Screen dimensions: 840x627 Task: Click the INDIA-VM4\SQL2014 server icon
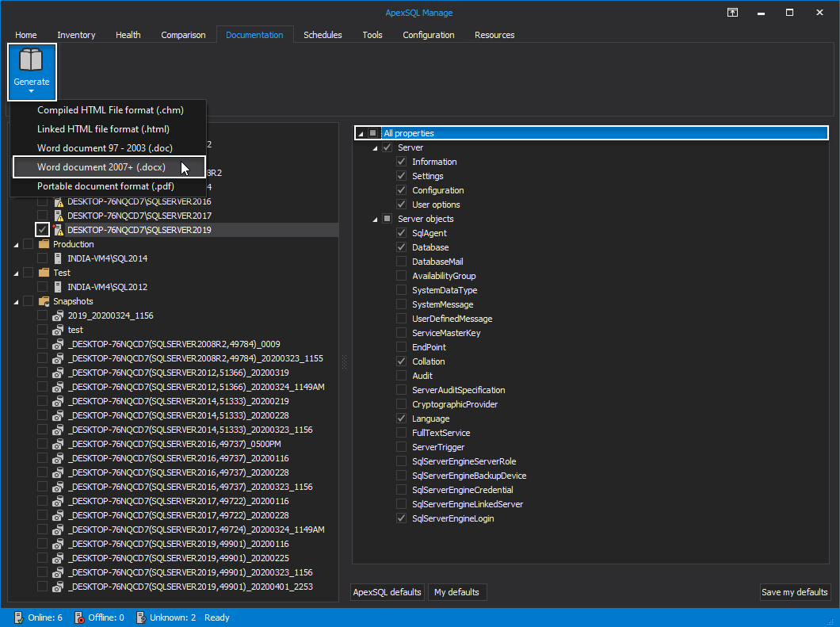(x=58, y=258)
